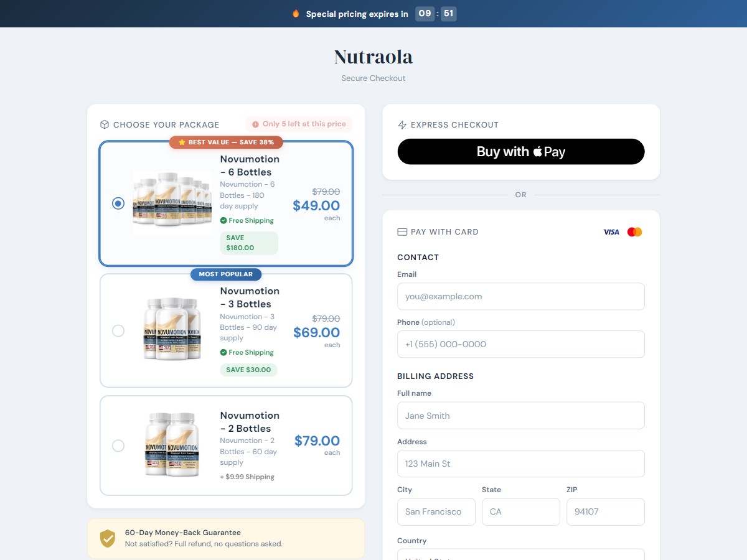747x560 pixels.
Task: Click the Novumotion - 6 Bottles title
Action: point(250,166)
